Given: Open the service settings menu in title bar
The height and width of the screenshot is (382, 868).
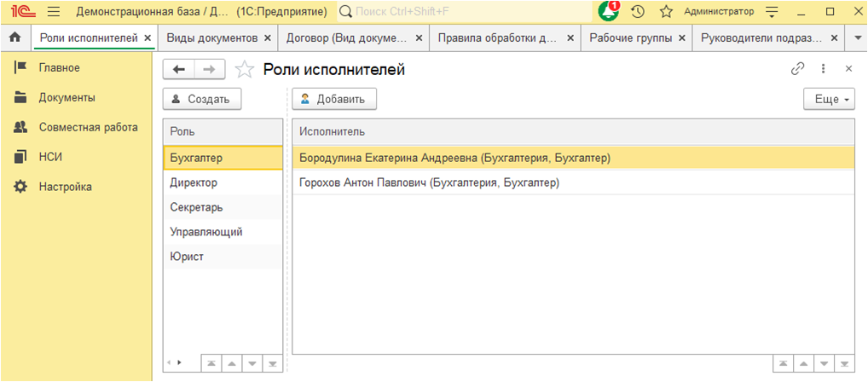Looking at the screenshot, I should pyautogui.click(x=773, y=12).
